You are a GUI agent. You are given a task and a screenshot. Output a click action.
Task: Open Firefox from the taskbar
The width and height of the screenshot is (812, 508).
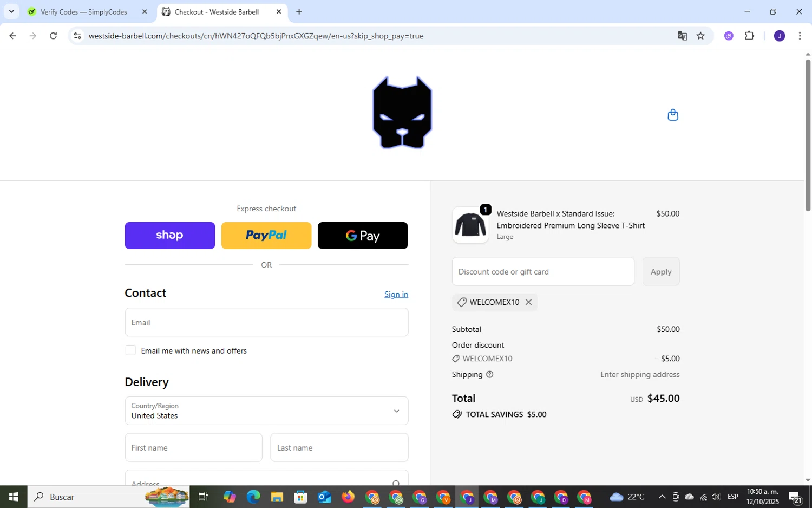[348, 497]
